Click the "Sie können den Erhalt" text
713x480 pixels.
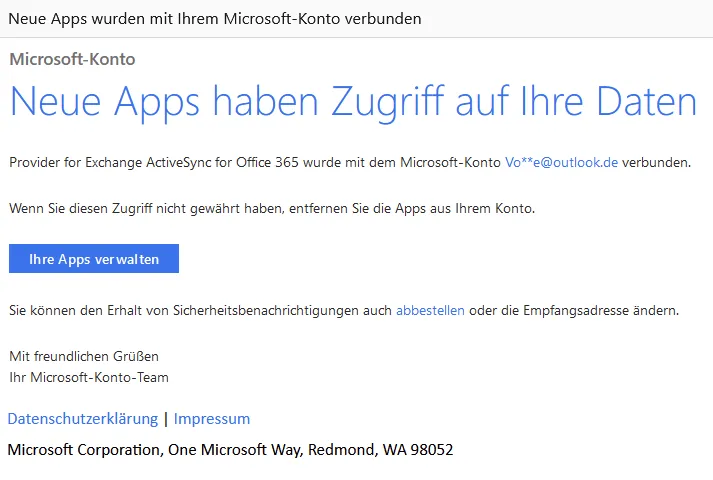(x=76, y=310)
